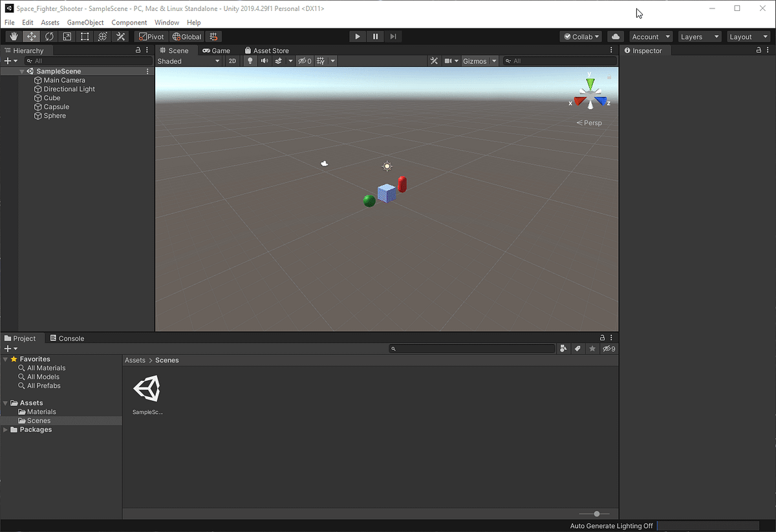Mute scene audio speaker icon
Viewport: 776px width, 532px height.
coord(264,61)
